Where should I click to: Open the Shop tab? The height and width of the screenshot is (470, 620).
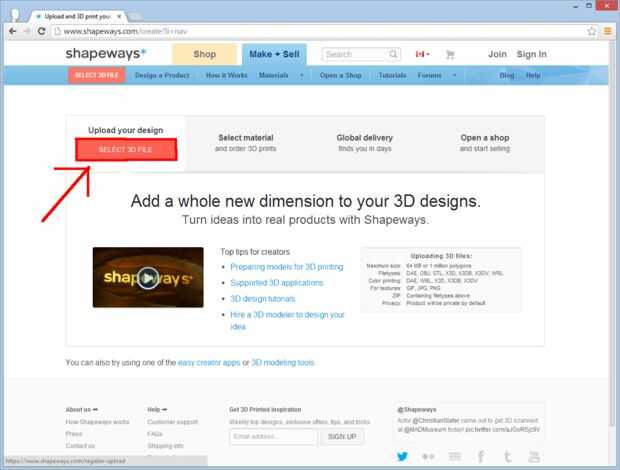click(x=204, y=54)
